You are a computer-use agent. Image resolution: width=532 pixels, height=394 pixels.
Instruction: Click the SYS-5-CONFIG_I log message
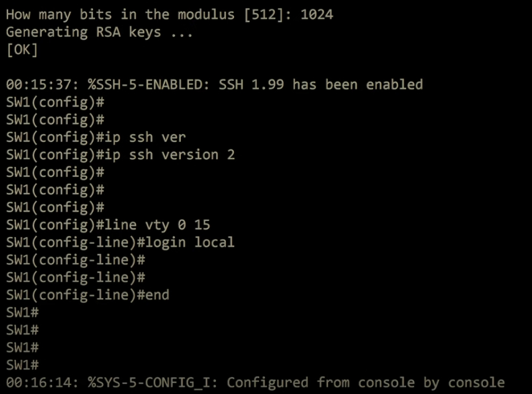tap(255, 383)
